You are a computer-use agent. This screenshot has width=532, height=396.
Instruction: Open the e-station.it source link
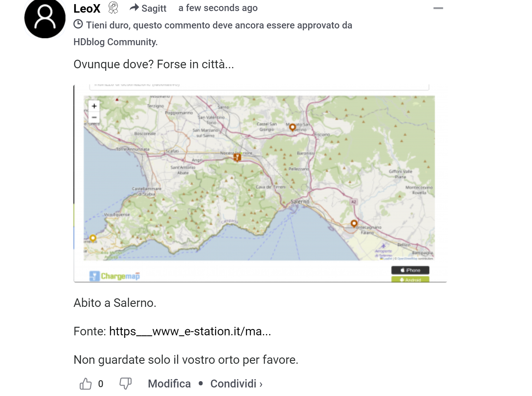click(x=190, y=331)
